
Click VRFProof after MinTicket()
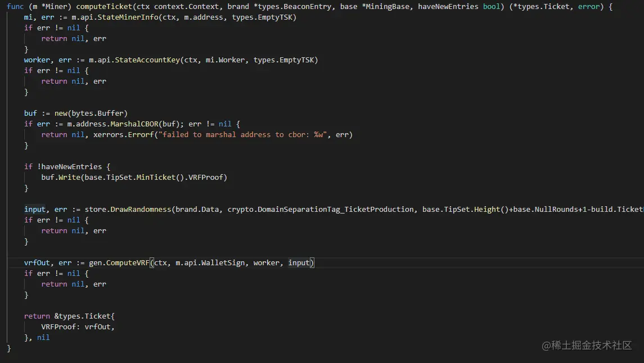[x=205, y=177]
